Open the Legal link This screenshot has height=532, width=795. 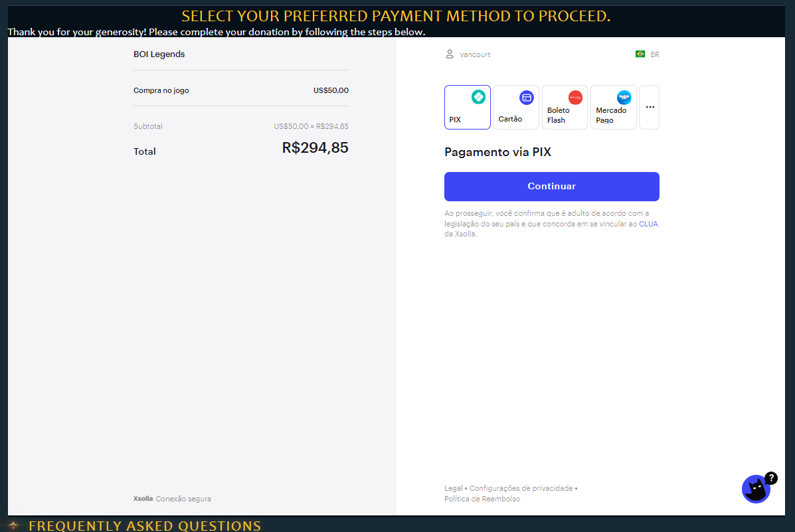coord(453,488)
